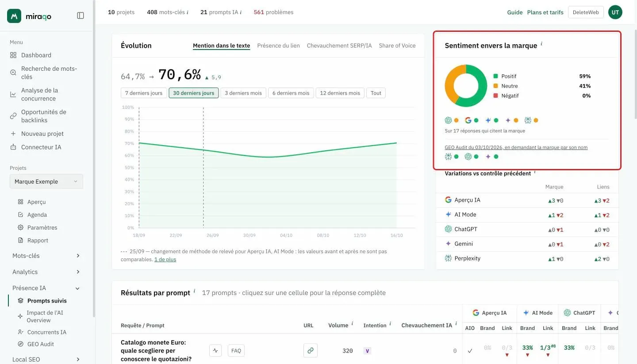Viewport: 637px width, 364px height.
Task: Click the Aperçu IA row Google icon
Action: 449,200
